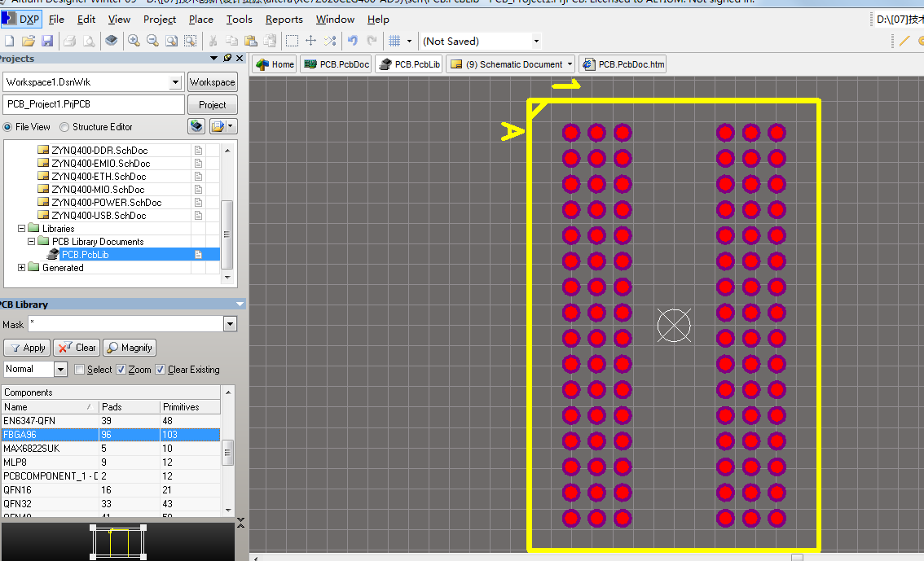The image size is (924, 561).
Task: Click the Fit Document zoom icon
Action: [x=171, y=42]
